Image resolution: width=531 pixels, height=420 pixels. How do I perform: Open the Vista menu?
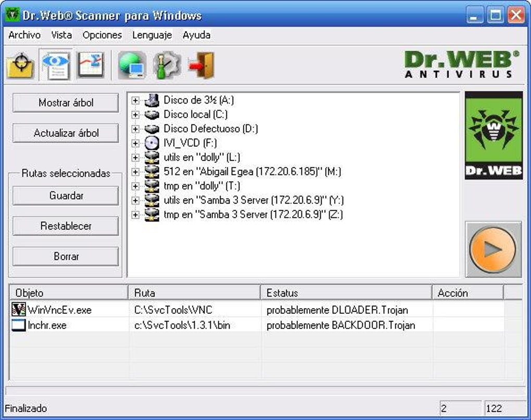61,35
